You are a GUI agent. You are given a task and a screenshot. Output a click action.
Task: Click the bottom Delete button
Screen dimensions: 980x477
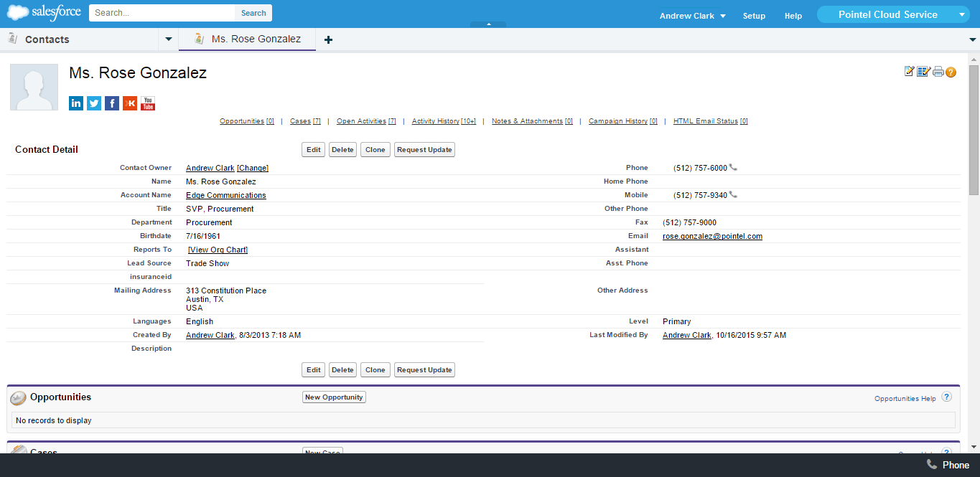[342, 370]
